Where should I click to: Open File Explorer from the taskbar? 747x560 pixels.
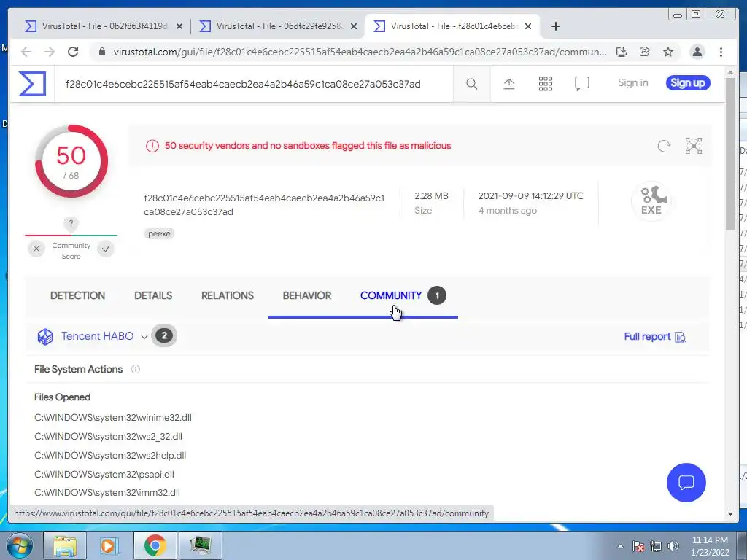click(65, 545)
